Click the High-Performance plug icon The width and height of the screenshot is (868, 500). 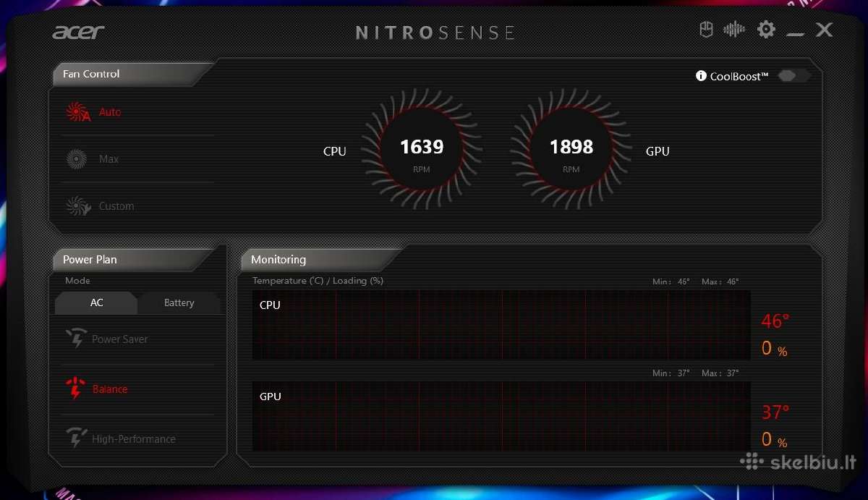76,438
